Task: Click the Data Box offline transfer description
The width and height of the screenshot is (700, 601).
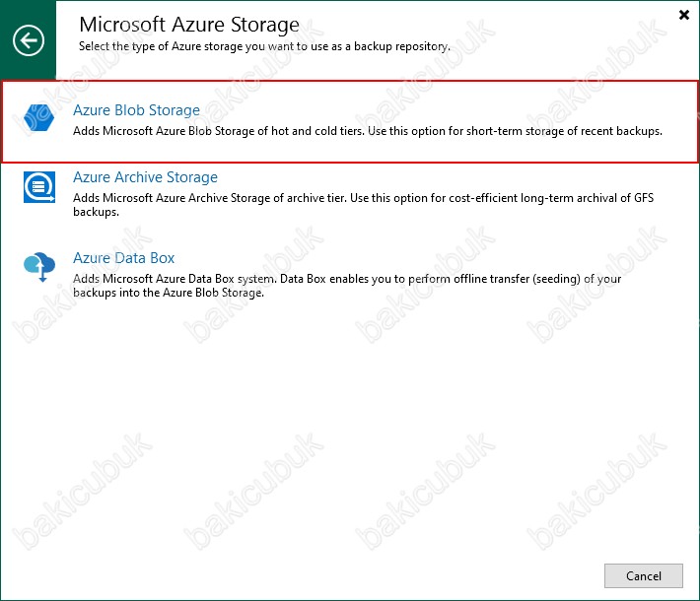Action: tap(347, 286)
